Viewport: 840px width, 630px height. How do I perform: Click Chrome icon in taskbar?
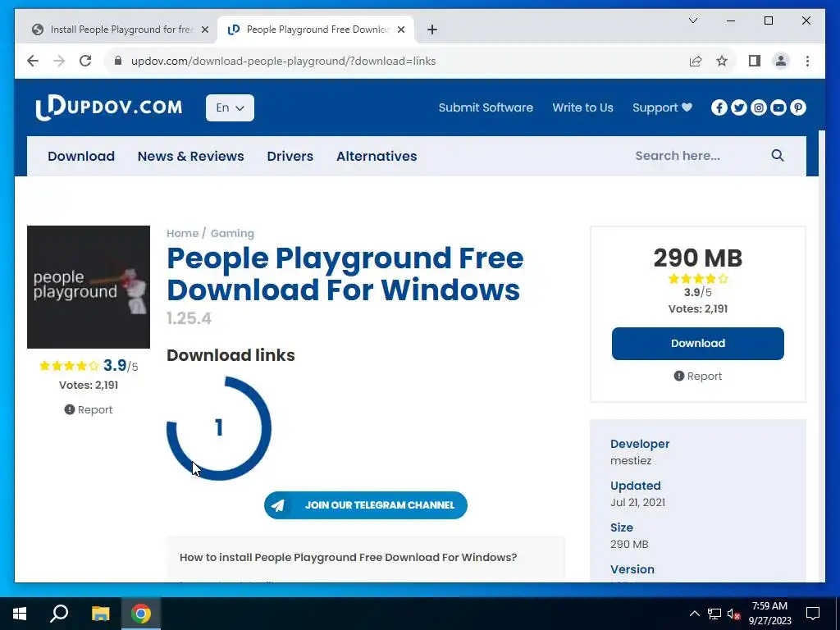click(141, 614)
